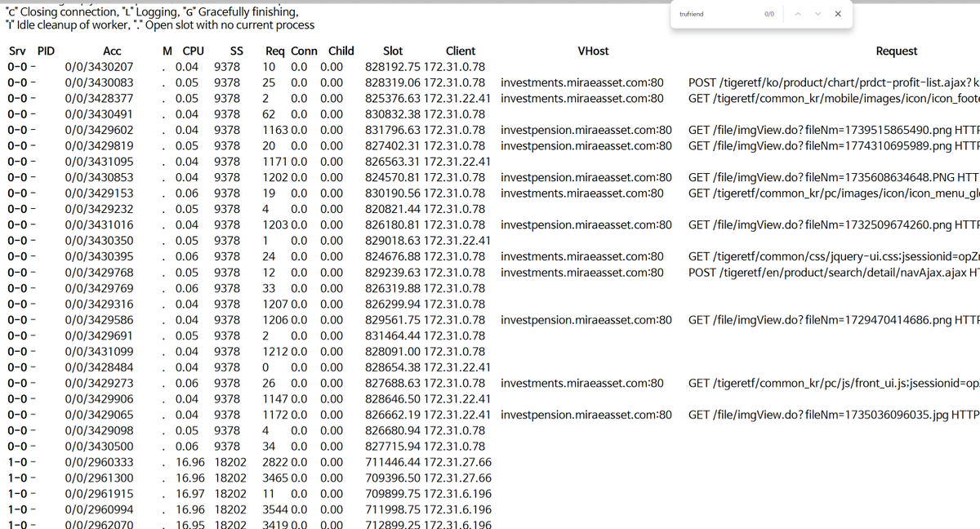Click the find bar previous result arrow
This screenshot has width=980, height=529.
tap(800, 14)
